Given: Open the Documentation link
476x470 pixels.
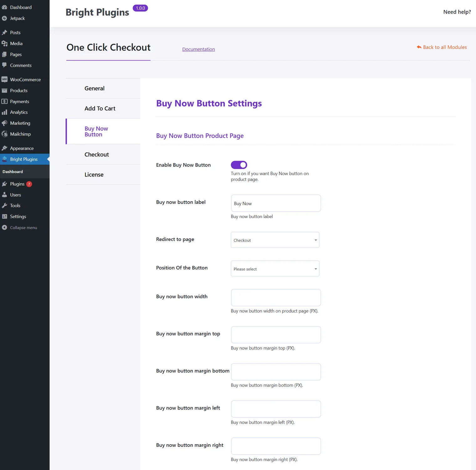Looking at the screenshot, I should (x=199, y=49).
